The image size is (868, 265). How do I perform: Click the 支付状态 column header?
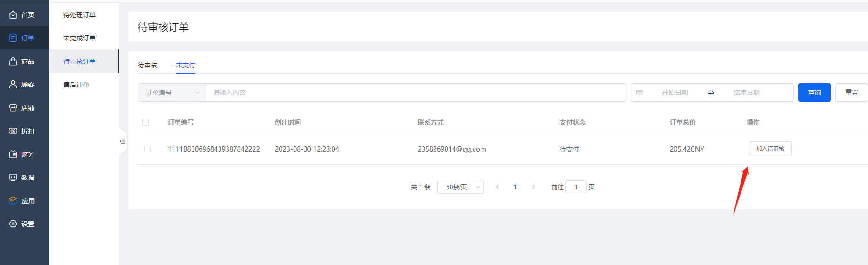click(x=573, y=122)
